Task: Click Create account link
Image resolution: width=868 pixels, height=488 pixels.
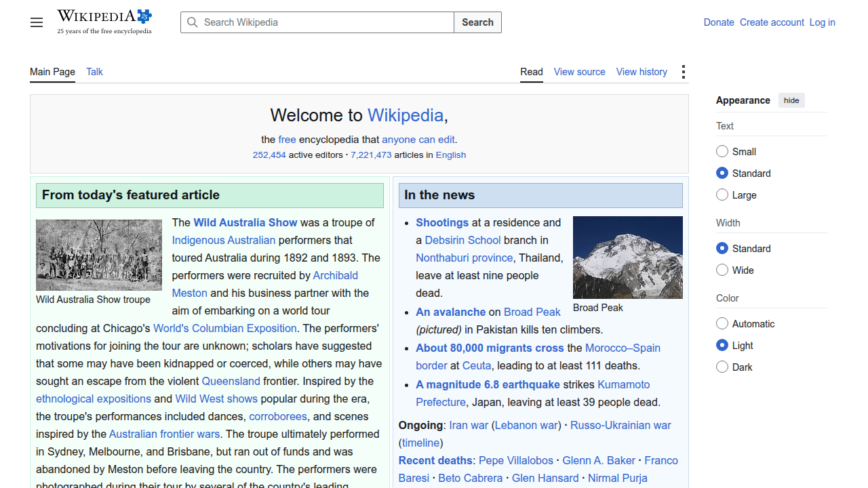Action: tap(772, 22)
